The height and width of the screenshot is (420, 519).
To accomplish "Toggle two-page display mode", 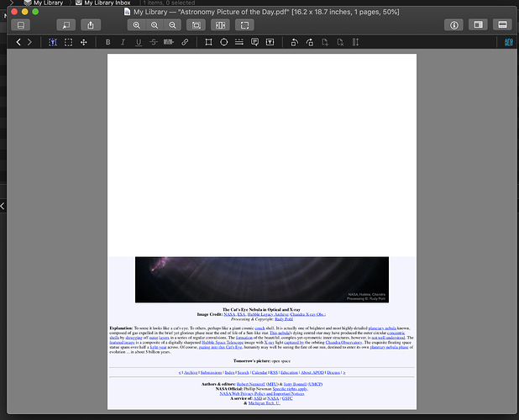I will [x=220, y=25].
